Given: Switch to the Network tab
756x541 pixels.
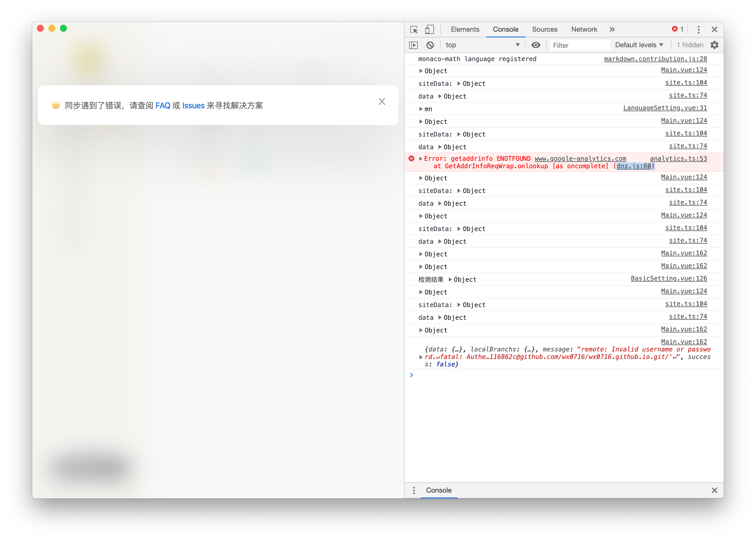Looking at the screenshot, I should point(584,29).
